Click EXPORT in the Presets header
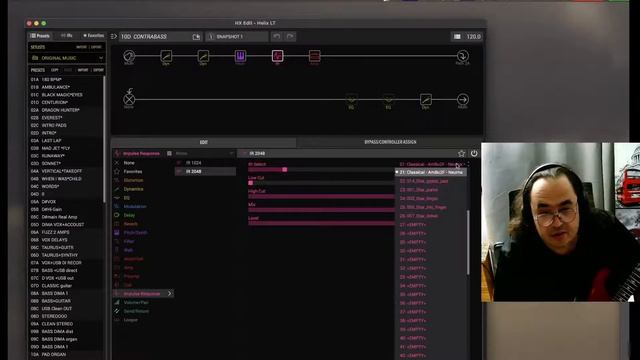This screenshot has height=360, width=640. pyautogui.click(x=98, y=70)
